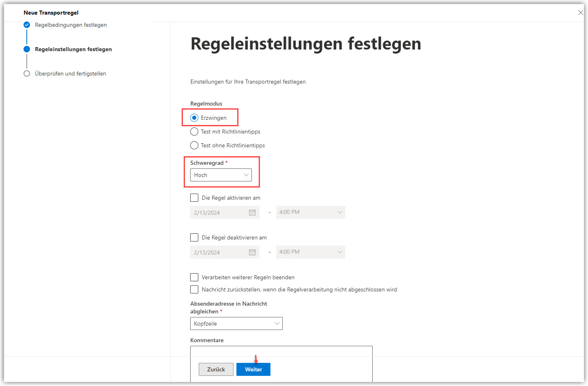Enable Die Regel aktivieren am checkbox
The image size is (588, 386).
(194, 198)
